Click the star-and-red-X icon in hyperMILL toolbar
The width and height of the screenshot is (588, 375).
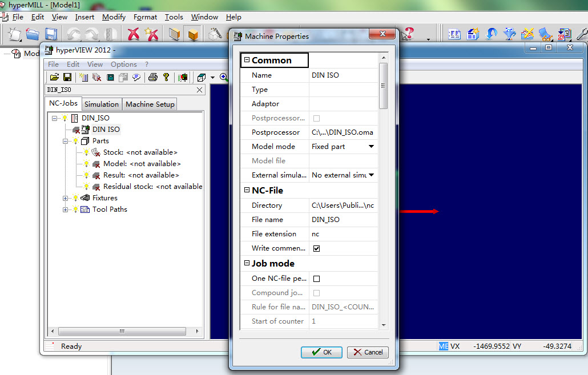(x=151, y=34)
